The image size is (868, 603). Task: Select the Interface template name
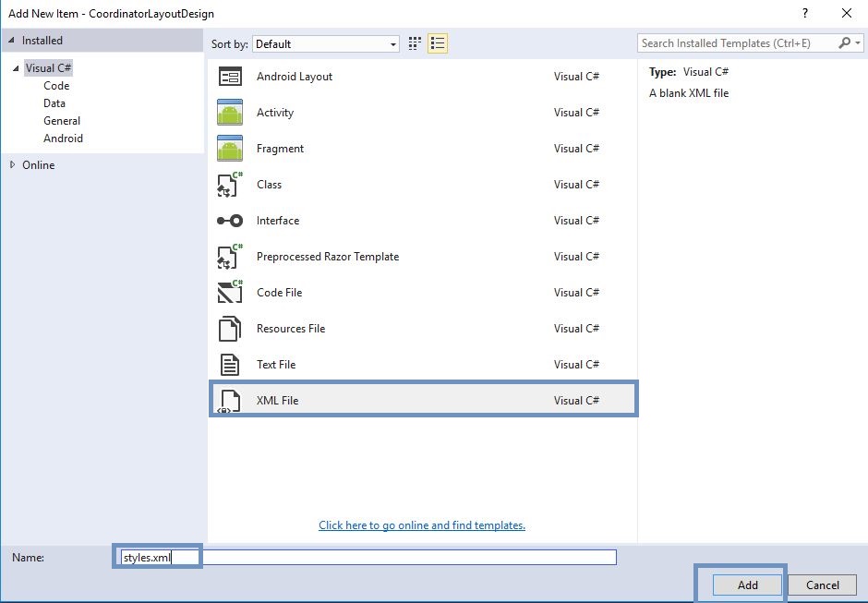[278, 221]
